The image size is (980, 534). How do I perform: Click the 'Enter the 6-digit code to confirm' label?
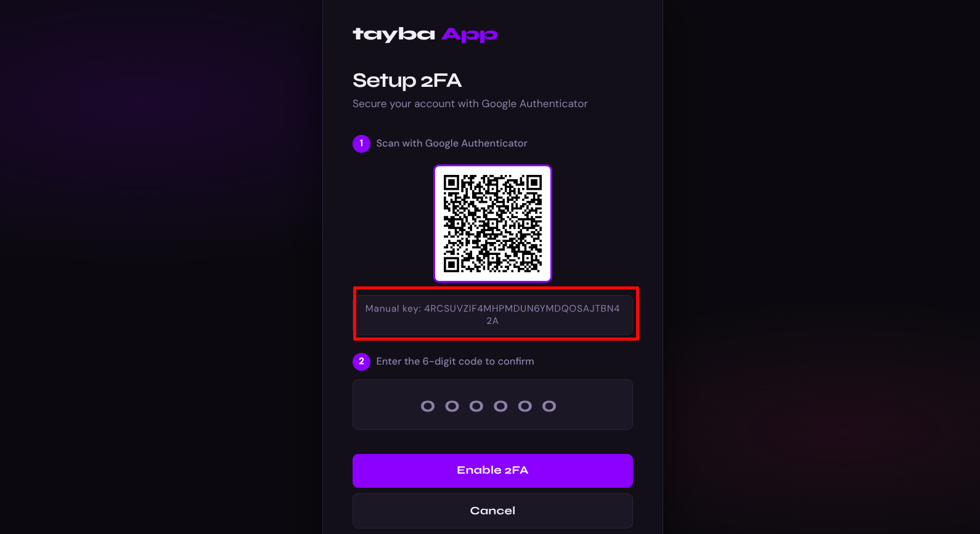[x=455, y=362]
